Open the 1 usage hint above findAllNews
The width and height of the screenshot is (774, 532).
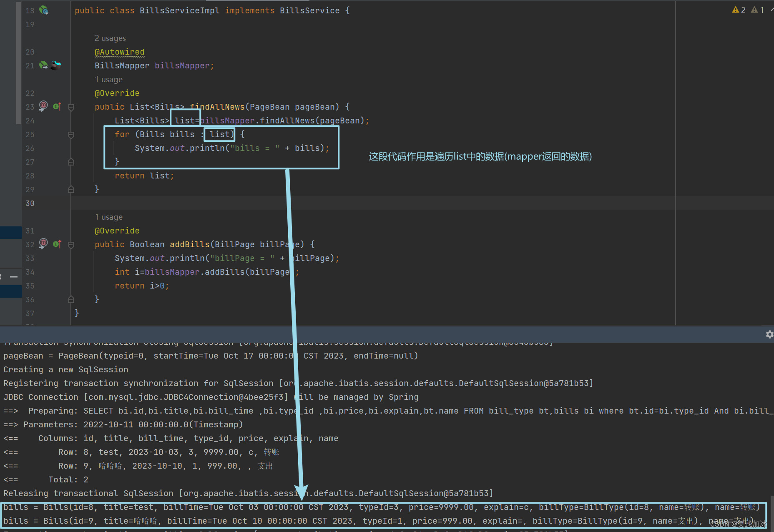(108, 79)
